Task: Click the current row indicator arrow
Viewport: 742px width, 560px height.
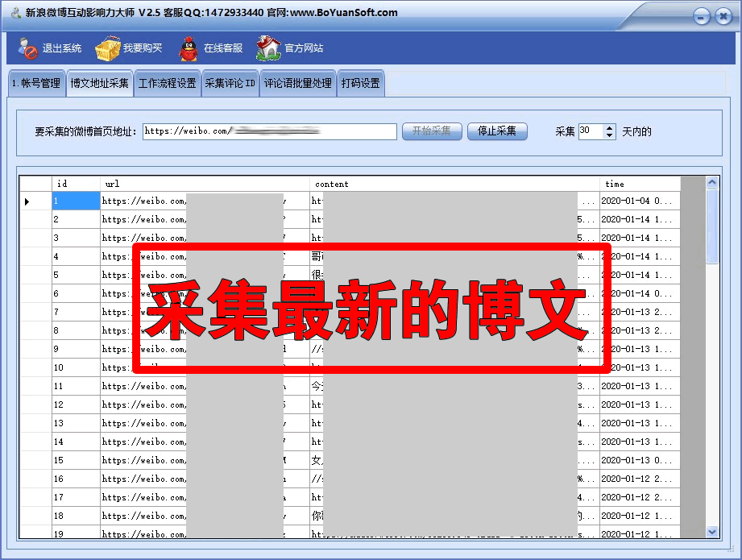Action: (27, 201)
